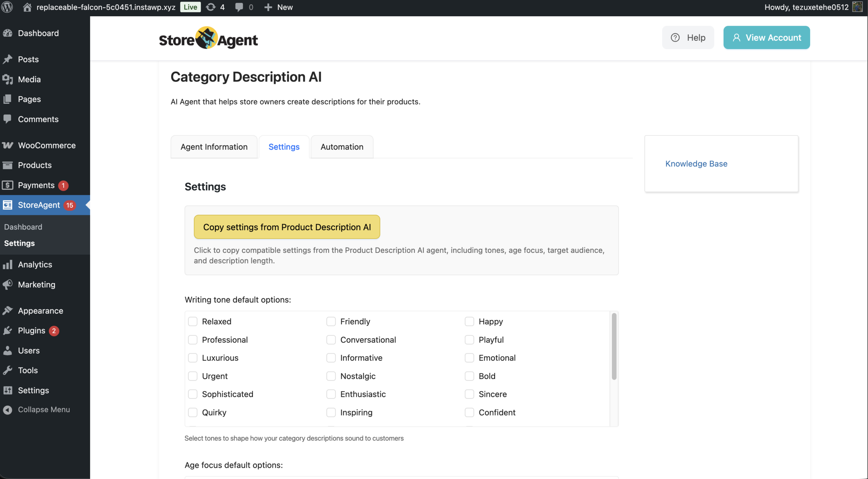Screen dimensions: 868x479
Task: Open the Knowledge Base link
Action: 696,164
